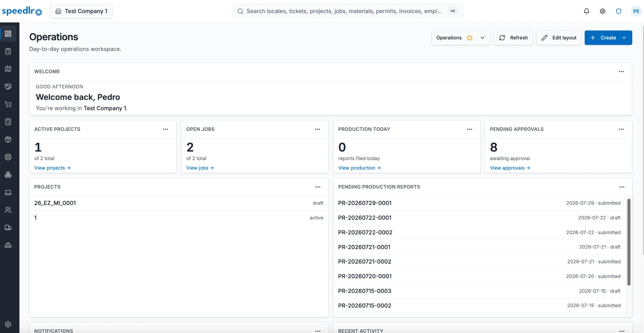The width and height of the screenshot is (644, 333).
Task: Open the Projects widget options menu
Action: [318, 187]
